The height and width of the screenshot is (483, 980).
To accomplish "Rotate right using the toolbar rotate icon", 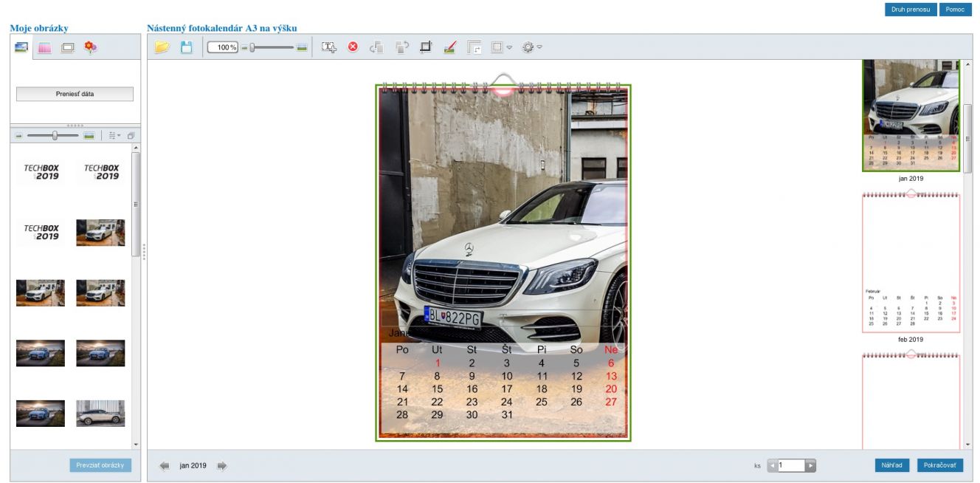I will pos(401,47).
